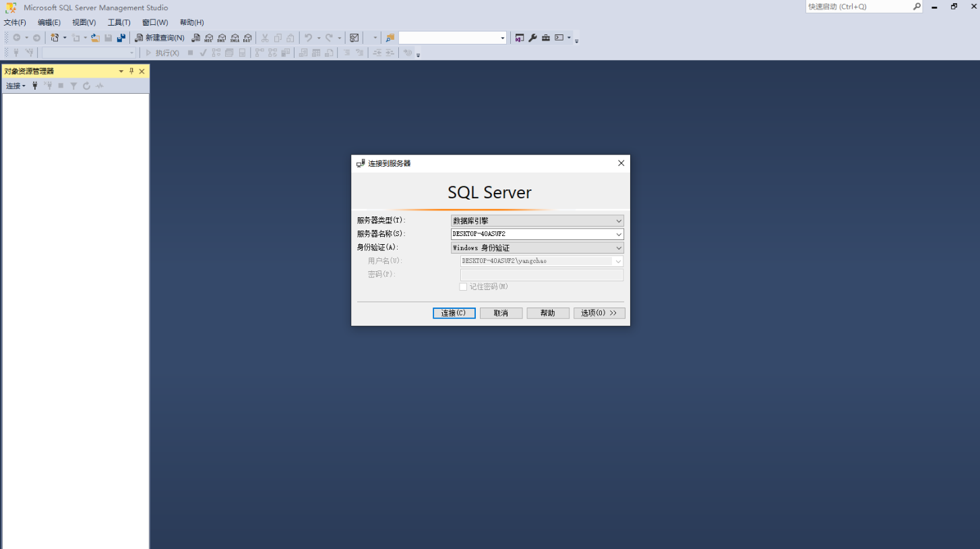
Task: Click the standard toolbar overflow options arrow
Action: (577, 40)
